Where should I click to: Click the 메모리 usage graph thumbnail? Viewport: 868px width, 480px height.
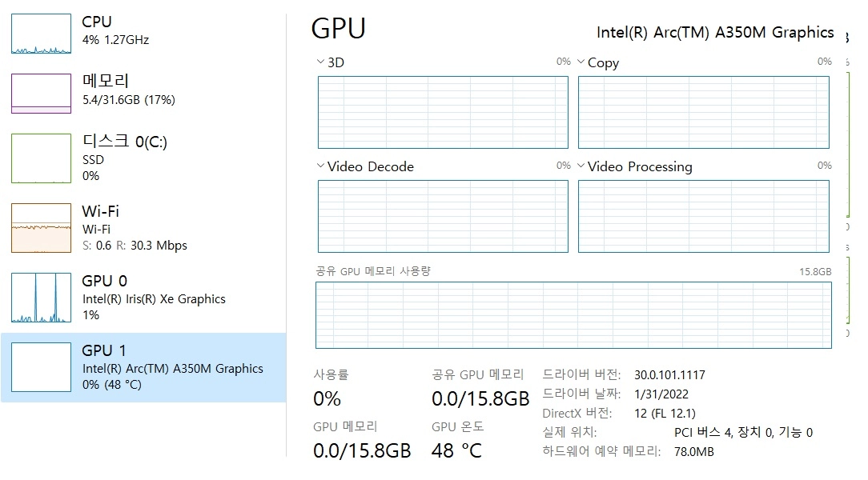(x=41, y=94)
